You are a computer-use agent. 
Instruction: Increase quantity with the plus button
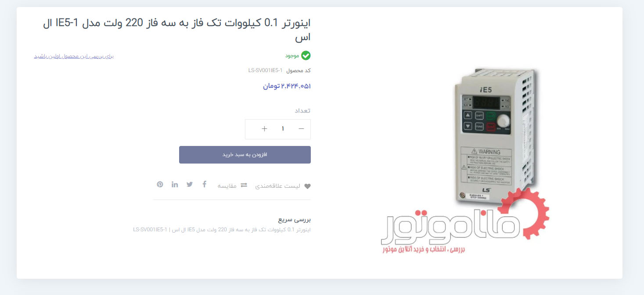click(264, 129)
